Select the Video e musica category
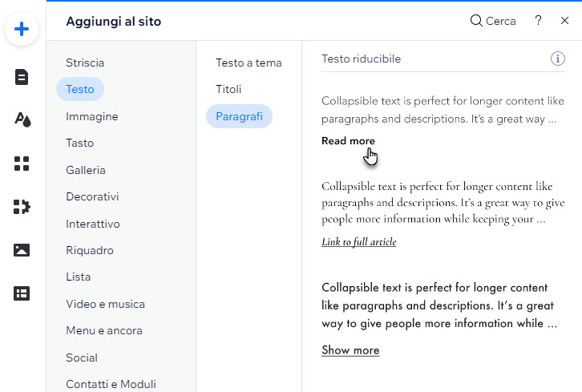 tap(105, 304)
